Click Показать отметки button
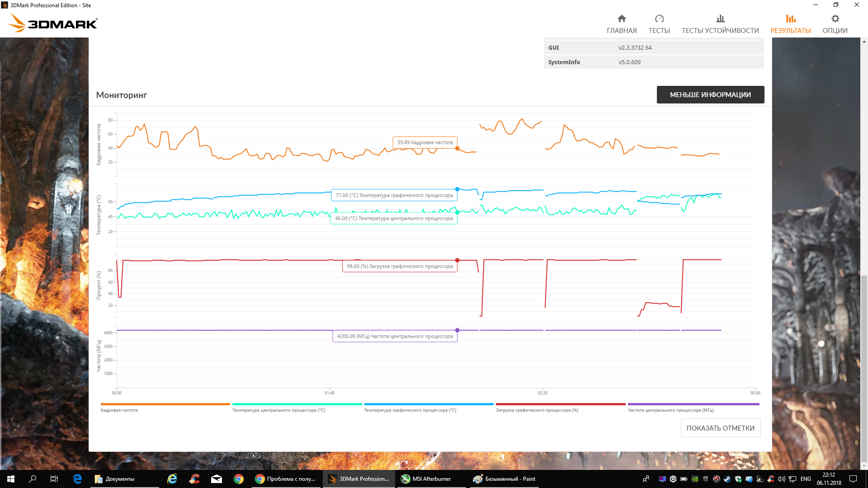868x488 pixels. [x=720, y=428]
